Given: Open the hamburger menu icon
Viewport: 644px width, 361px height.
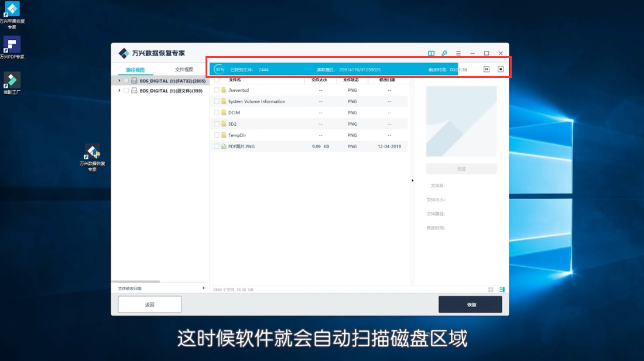Looking at the screenshot, I should (x=458, y=53).
